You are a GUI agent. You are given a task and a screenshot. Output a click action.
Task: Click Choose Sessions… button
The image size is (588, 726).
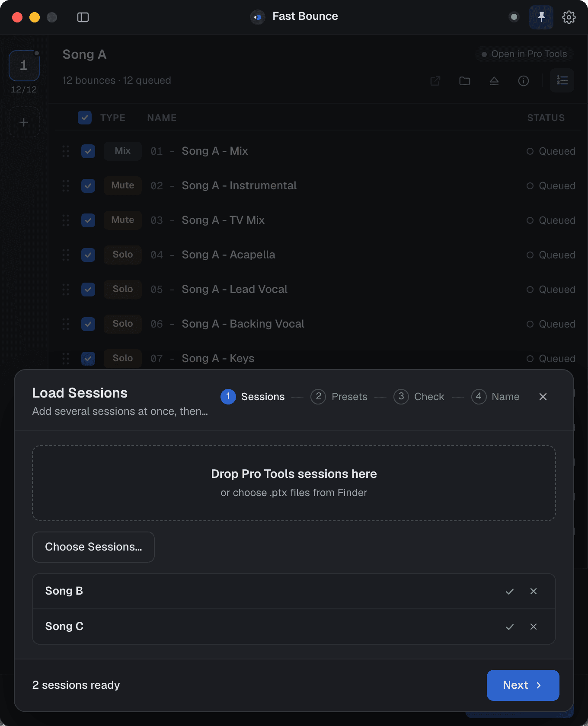(93, 547)
